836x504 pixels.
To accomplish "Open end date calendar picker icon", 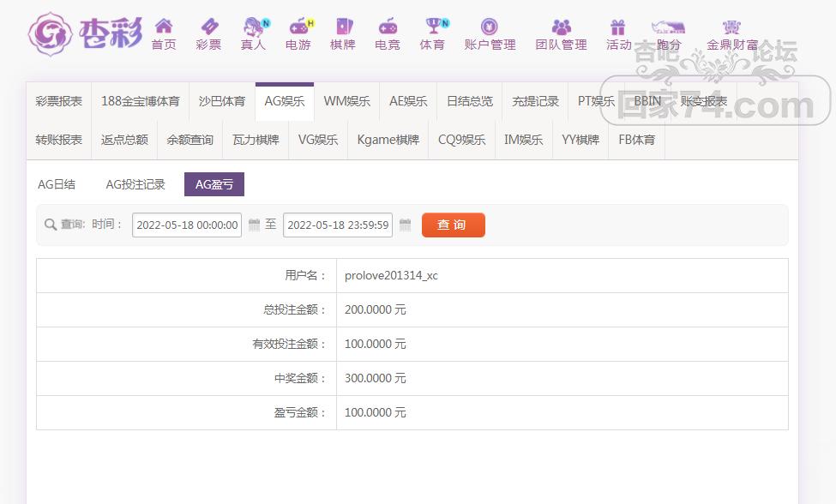I will (x=405, y=225).
